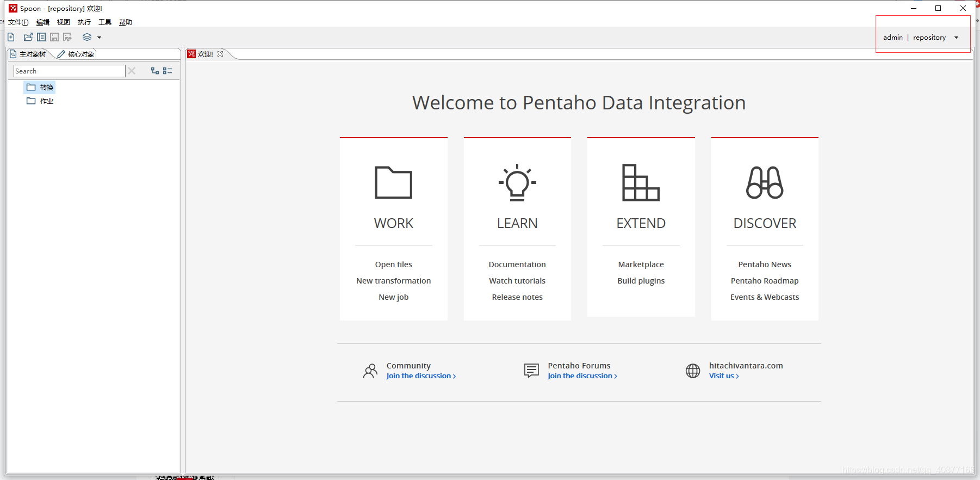Open the Watch tutorials link
The width and height of the screenshot is (980, 480).
(517, 281)
